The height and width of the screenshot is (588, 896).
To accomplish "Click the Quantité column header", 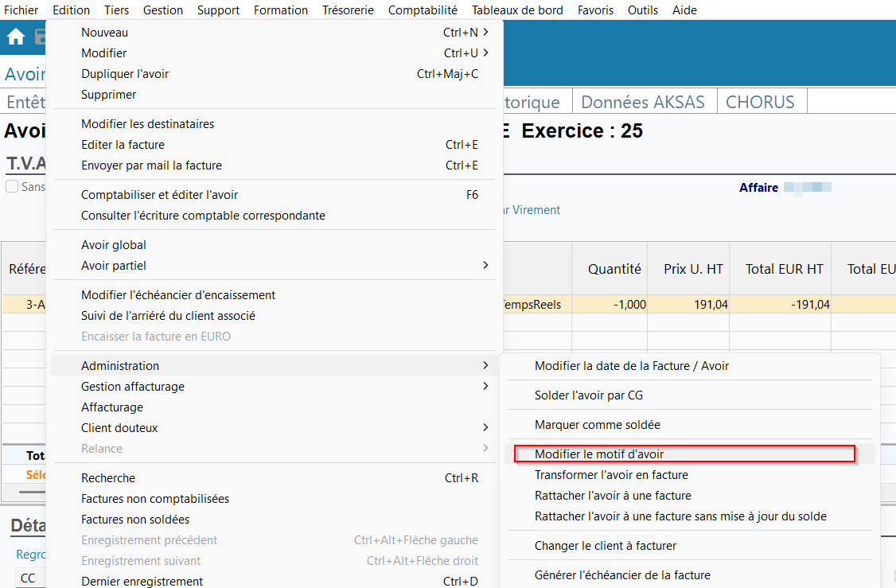I will 614,269.
